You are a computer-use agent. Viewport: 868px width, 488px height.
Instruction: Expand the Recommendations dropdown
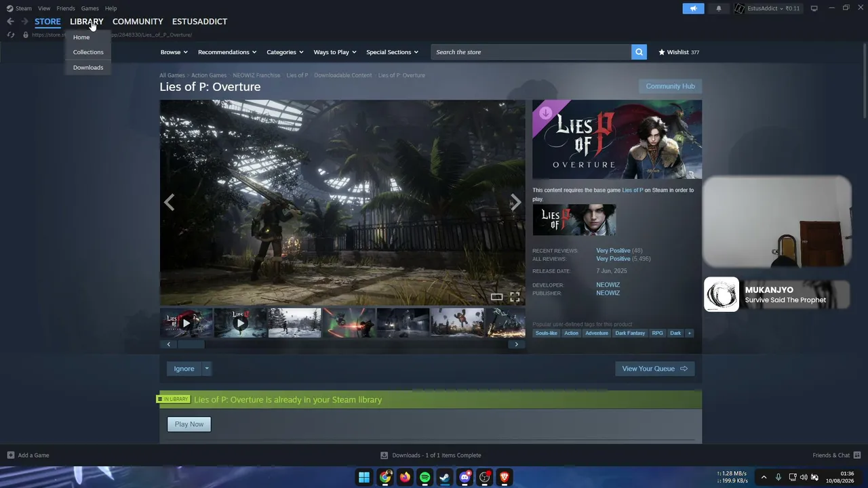tap(227, 52)
